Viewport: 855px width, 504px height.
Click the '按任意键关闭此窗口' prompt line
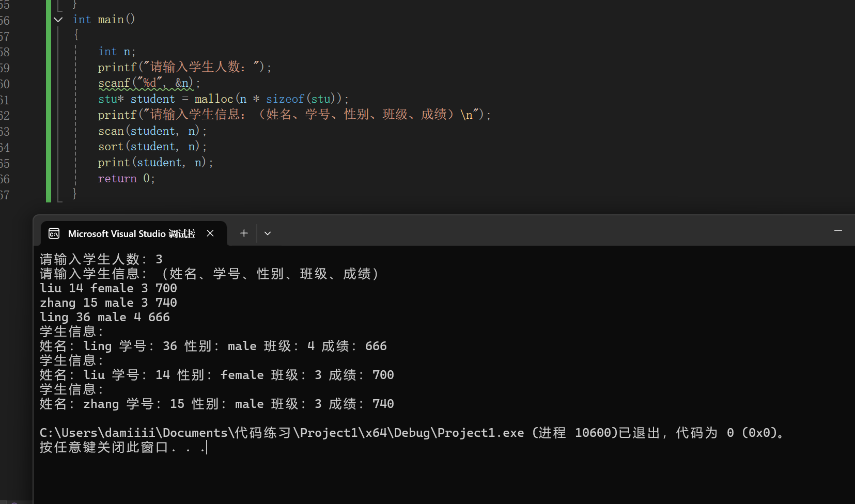[x=123, y=447]
